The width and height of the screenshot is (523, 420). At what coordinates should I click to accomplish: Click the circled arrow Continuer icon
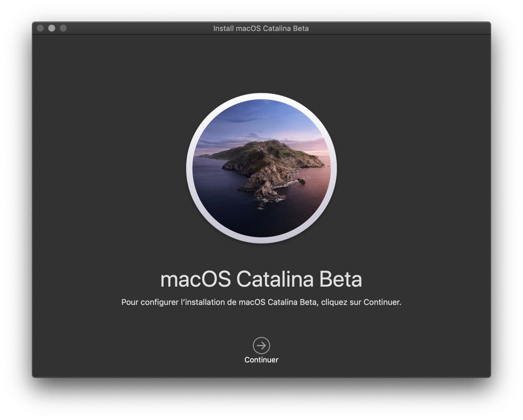(261, 345)
